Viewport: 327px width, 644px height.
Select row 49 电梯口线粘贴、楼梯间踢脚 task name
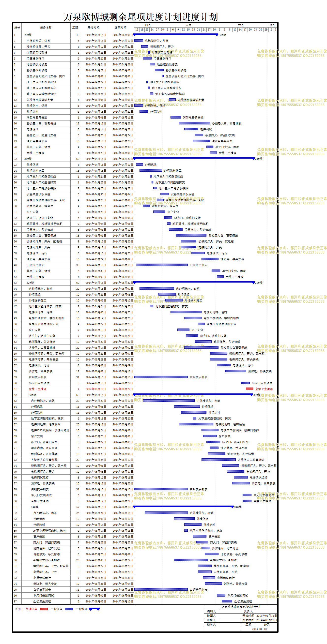[x=47, y=318]
